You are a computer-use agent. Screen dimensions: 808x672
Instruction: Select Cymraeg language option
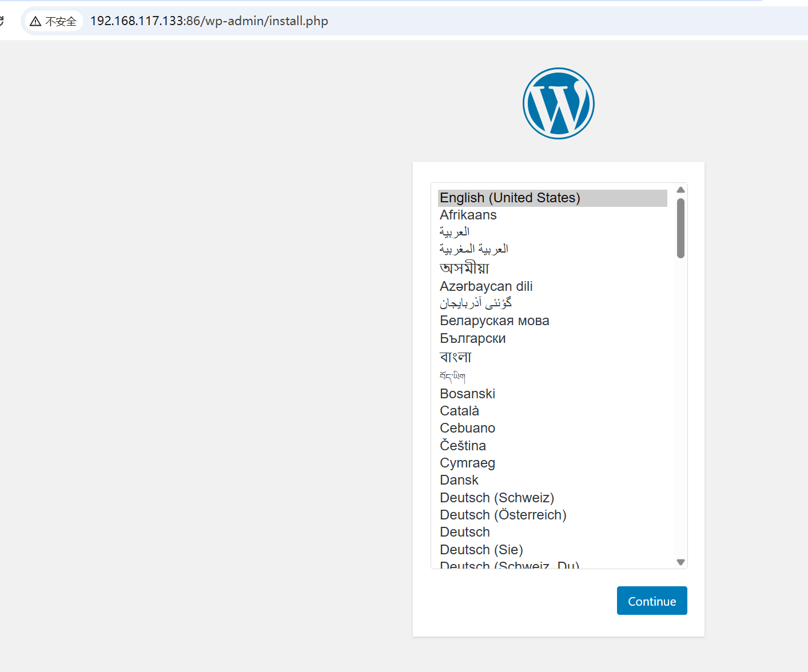(x=552, y=463)
